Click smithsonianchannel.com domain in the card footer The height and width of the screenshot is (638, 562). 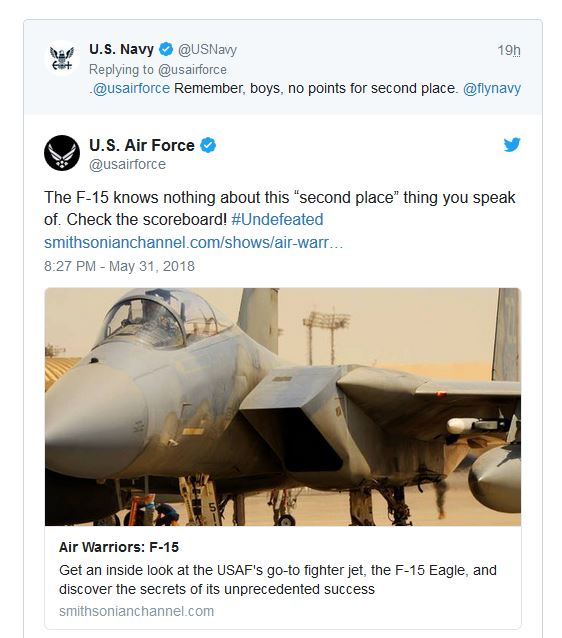pyautogui.click(x=136, y=611)
